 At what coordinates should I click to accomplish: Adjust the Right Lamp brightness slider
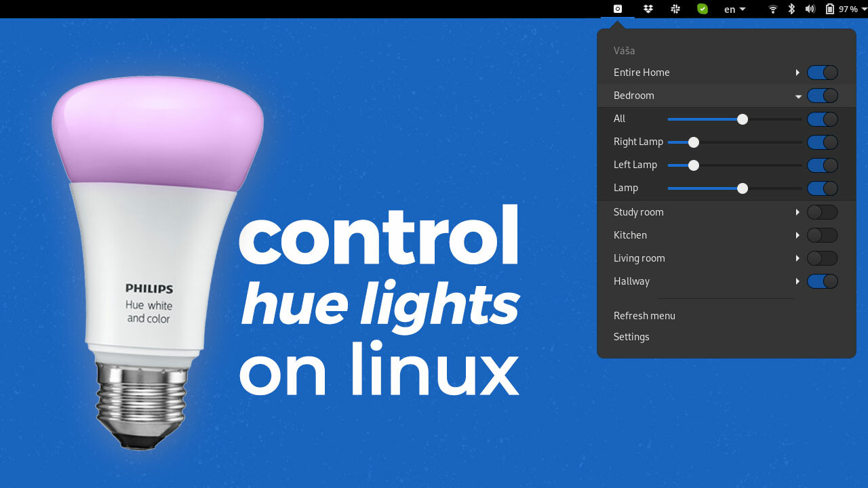coord(735,142)
